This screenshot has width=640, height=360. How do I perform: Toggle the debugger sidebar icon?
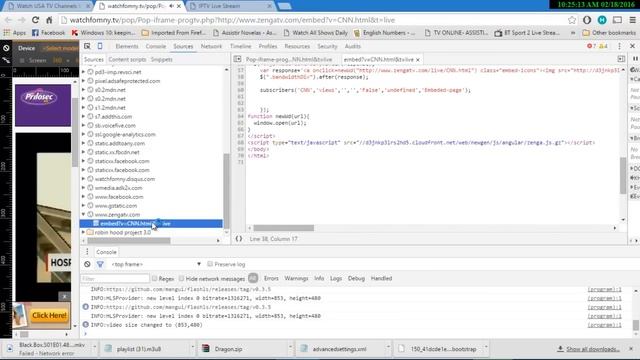pyautogui.click(x=621, y=59)
